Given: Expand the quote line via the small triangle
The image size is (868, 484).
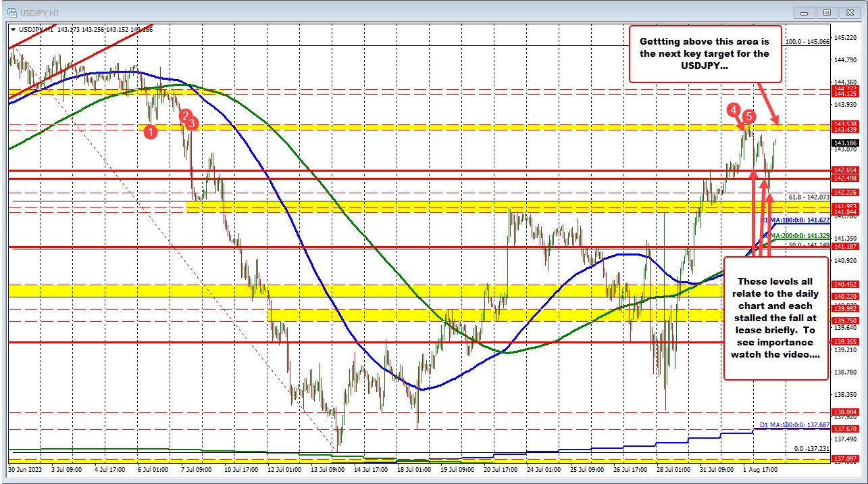Looking at the screenshot, I should pos(14,30).
